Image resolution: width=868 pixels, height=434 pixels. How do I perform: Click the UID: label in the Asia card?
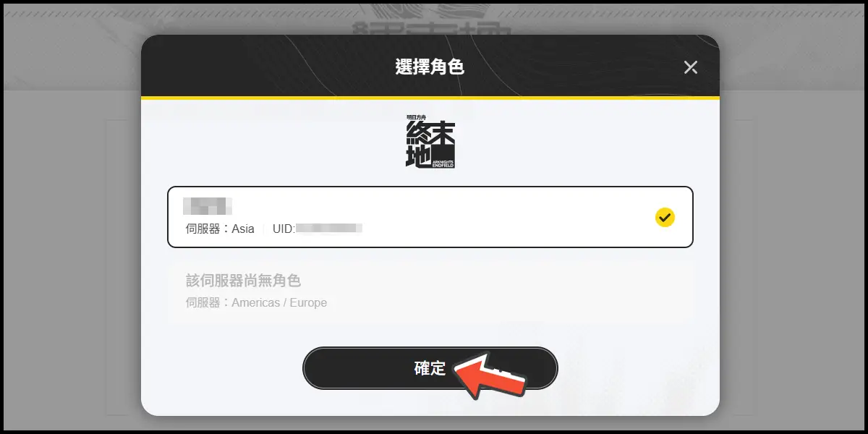pos(284,229)
